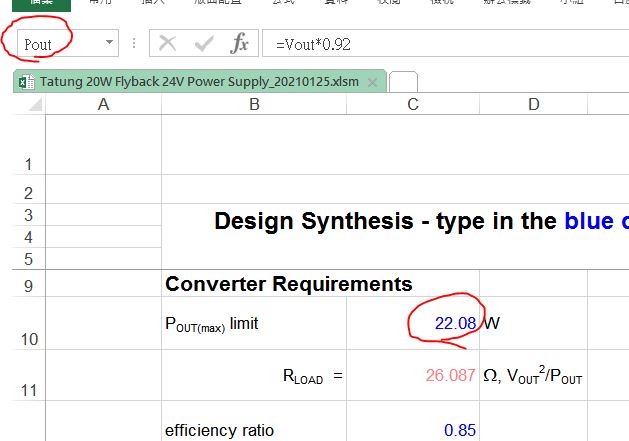This screenshot has width=629, height=441.
Task: Click the Excel file icon on workbook tab
Action: (25, 81)
